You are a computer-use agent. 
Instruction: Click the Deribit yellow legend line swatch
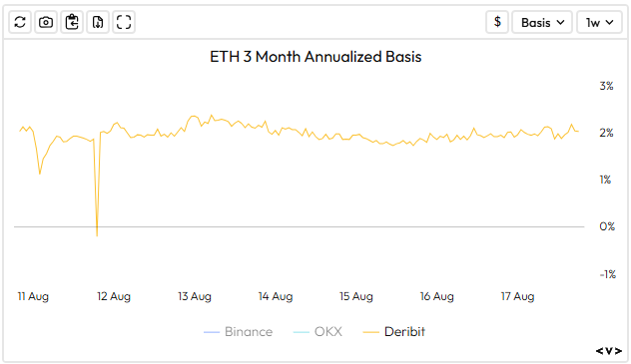(x=371, y=332)
